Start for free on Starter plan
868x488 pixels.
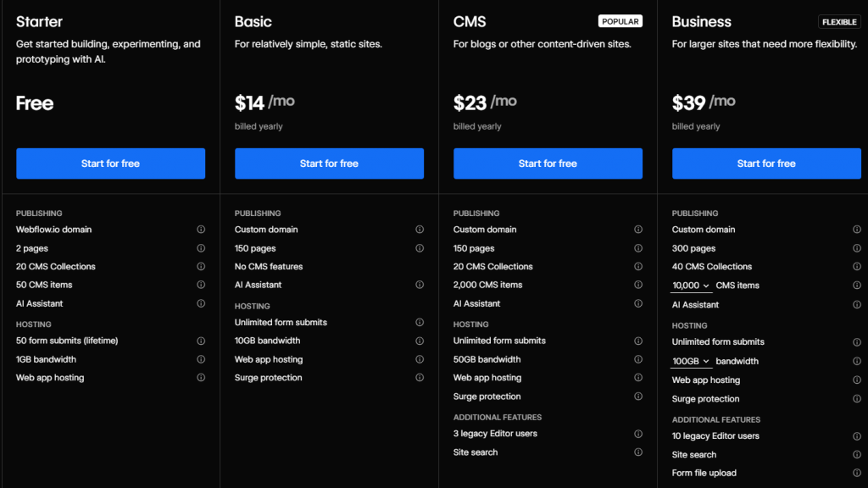[x=110, y=164]
